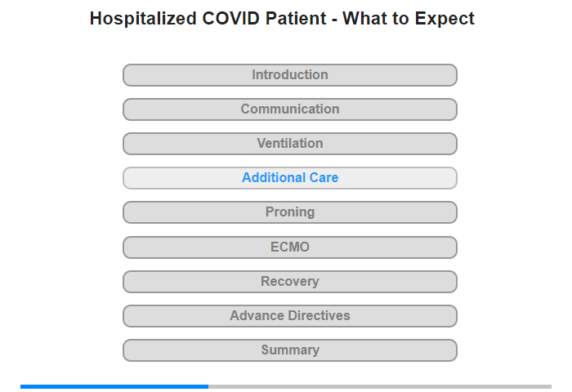View the Advance Directives section
Screen dimensions: 572x392
click(289, 316)
